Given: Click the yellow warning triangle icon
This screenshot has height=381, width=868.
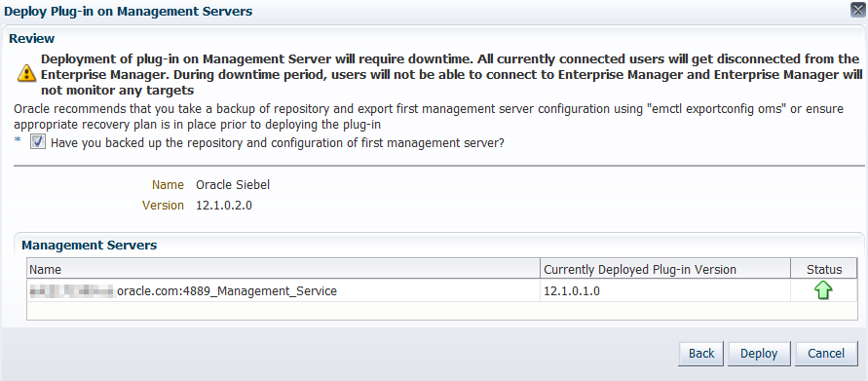Looking at the screenshot, I should point(27,73).
